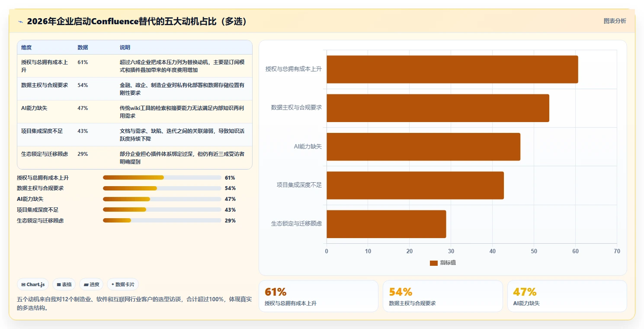Click the chart icon beside the title
This screenshot has width=644, height=329.
coord(20,22)
